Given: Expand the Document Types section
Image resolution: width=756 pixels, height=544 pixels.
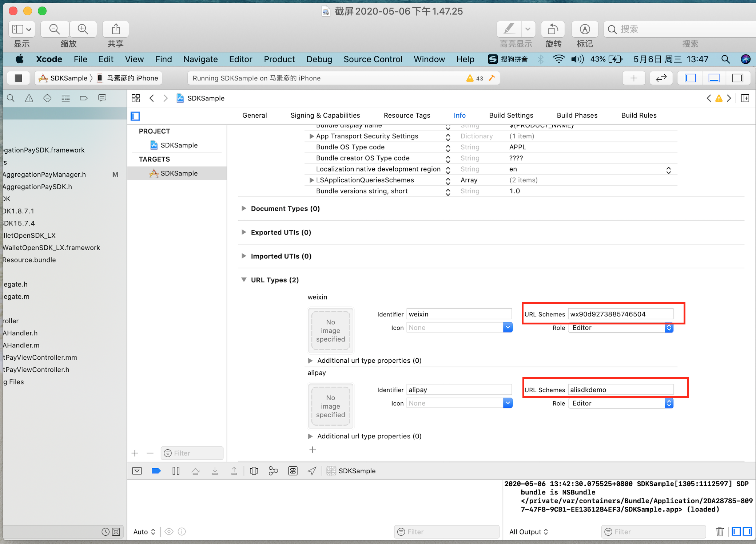Looking at the screenshot, I should pyautogui.click(x=244, y=209).
